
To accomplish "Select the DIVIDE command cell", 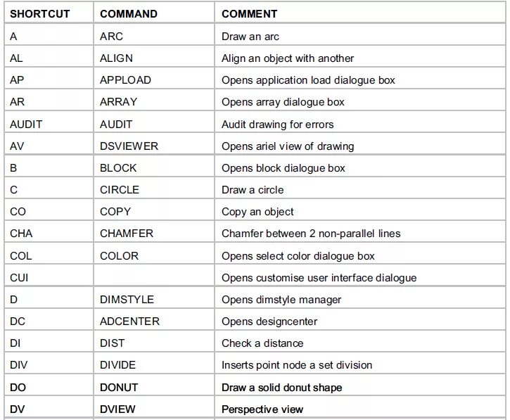I will pos(118,365).
